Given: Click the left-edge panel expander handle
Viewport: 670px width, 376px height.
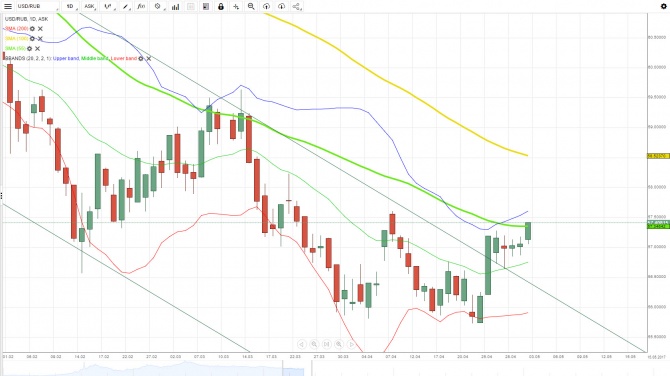Looking at the screenshot, I should click(x=1, y=196).
